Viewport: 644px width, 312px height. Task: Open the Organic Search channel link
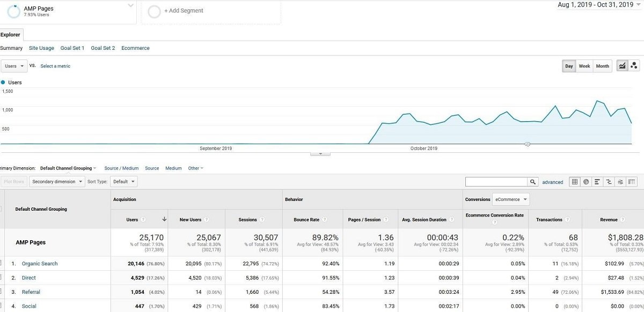click(40, 264)
